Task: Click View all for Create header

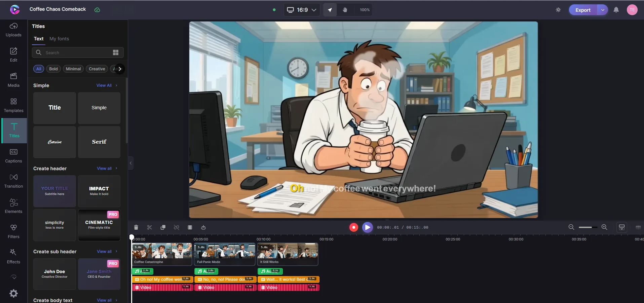Action: pos(107,168)
